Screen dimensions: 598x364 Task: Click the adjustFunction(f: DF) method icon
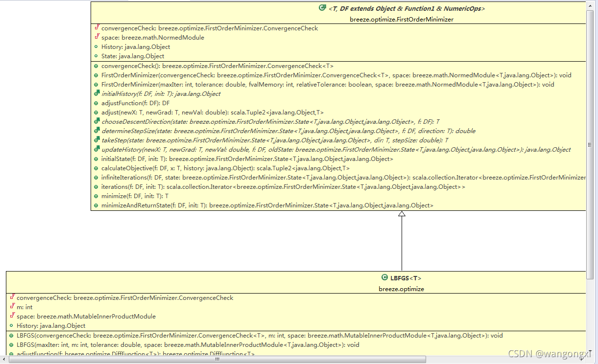pyautogui.click(x=96, y=103)
